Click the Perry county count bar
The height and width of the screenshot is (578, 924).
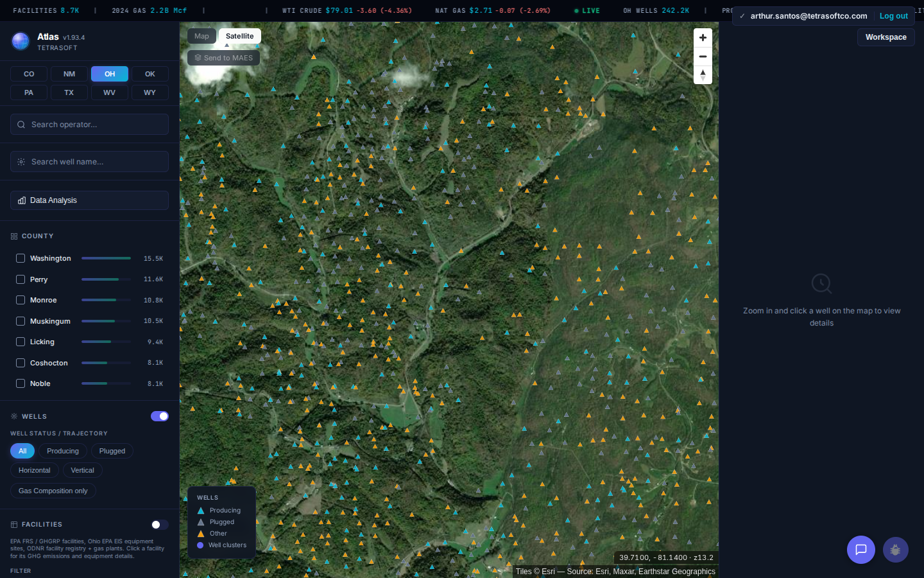click(106, 279)
